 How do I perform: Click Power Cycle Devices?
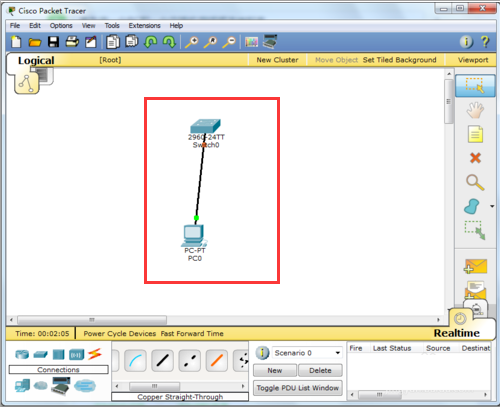click(x=120, y=333)
